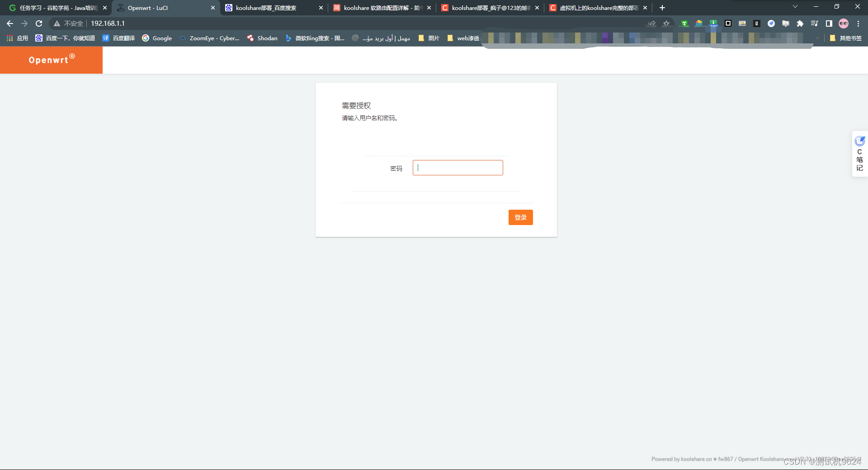This screenshot has width=868, height=470.
Task: Open the fruit bowl extension icon
Action: click(x=699, y=23)
